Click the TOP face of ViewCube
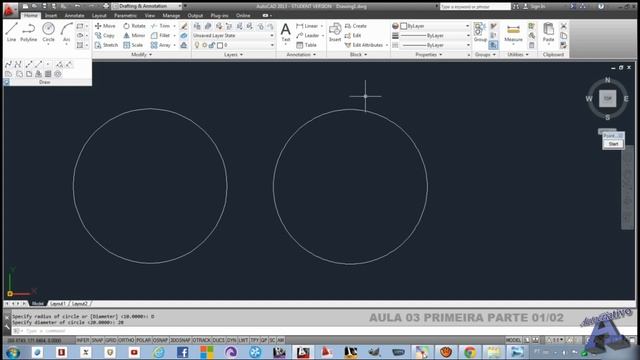Image resolution: width=640 pixels, height=360 pixels. pyautogui.click(x=607, y=98)
